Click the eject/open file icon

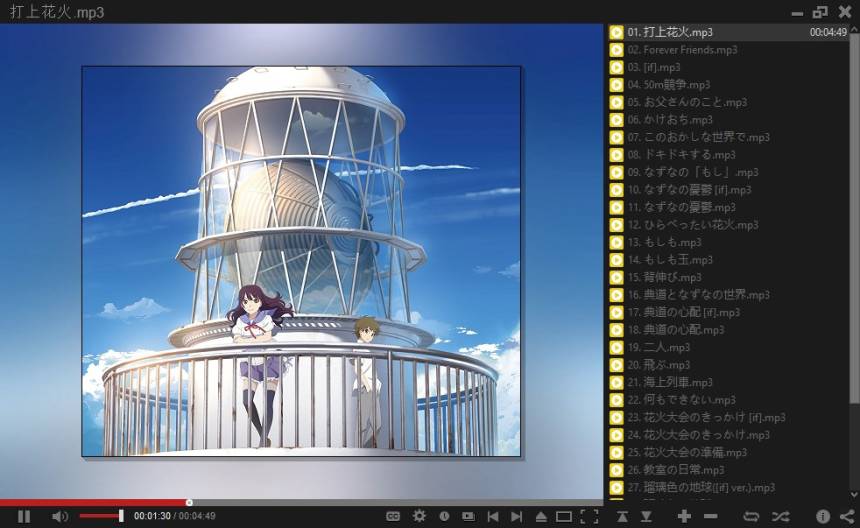pyautogui.click(x=541, y=516)
